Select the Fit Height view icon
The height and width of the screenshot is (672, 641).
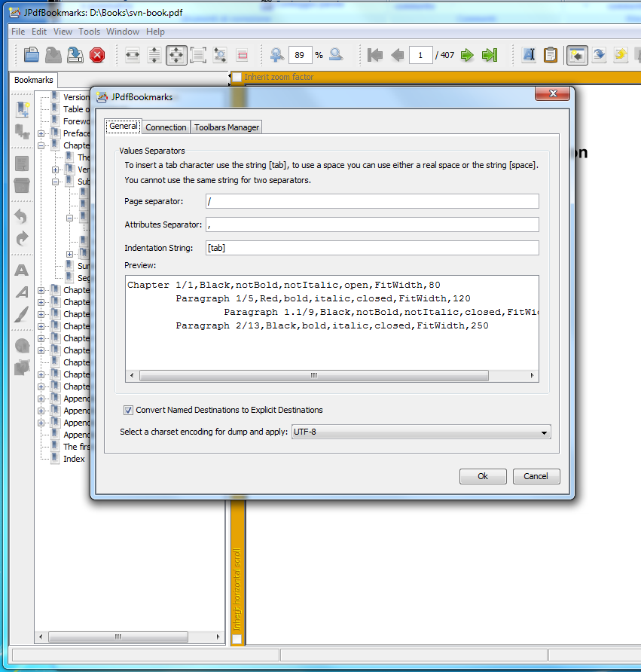(x=154, y=55)
